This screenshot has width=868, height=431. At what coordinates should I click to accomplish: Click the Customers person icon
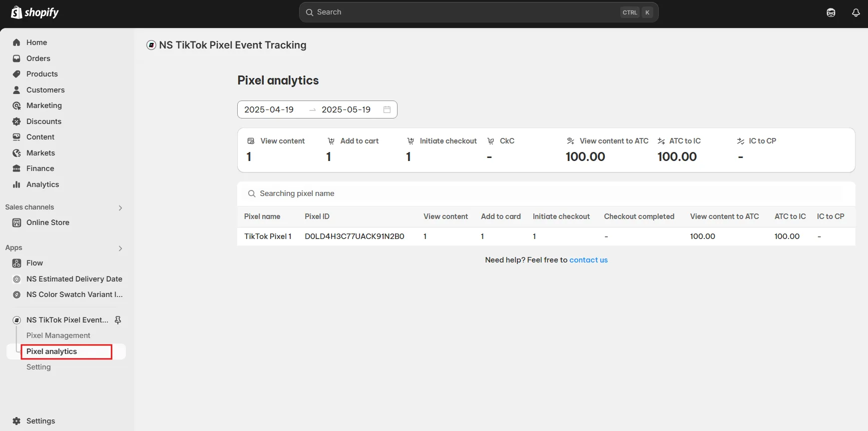16,90
